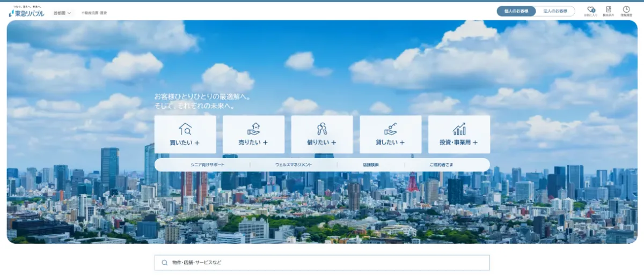
Task: Click the keys icon for 借りたい
Action: 322,129
